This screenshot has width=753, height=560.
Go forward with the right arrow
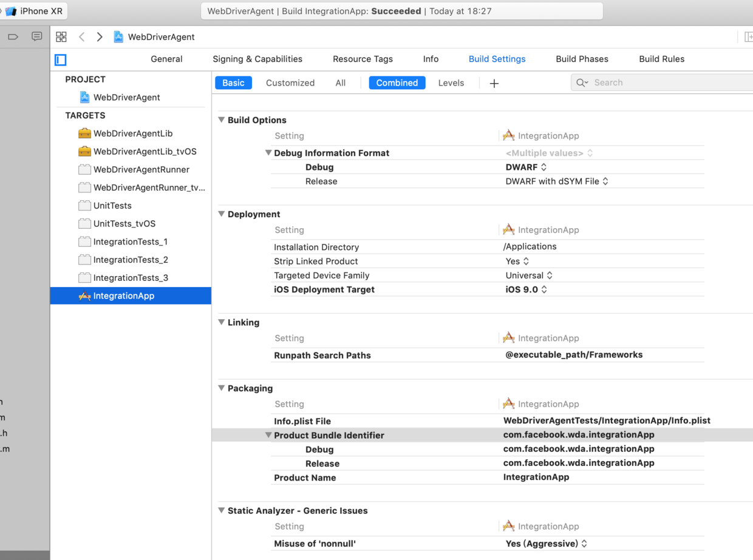(x=100, y=37)
